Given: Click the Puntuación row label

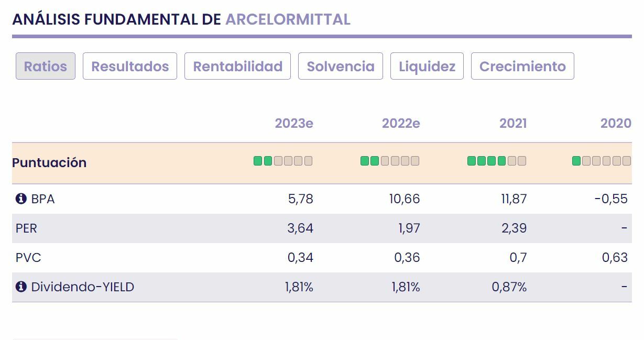Looking at the screenshot, I should [49, 162].
